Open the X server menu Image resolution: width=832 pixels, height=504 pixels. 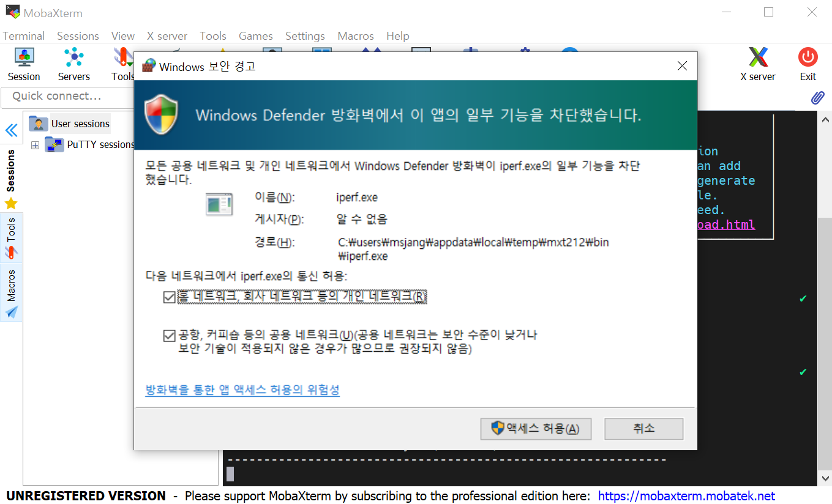pyautogui.click(x=167, y=36)
